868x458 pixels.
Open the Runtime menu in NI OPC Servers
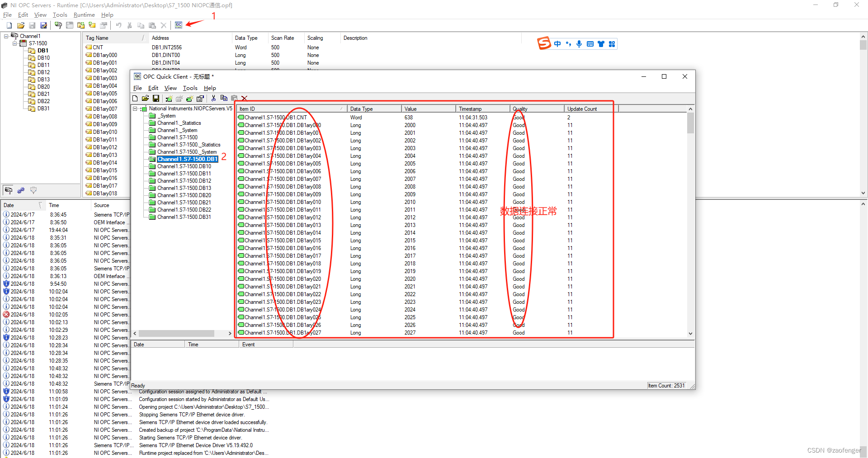pos(84,14)
